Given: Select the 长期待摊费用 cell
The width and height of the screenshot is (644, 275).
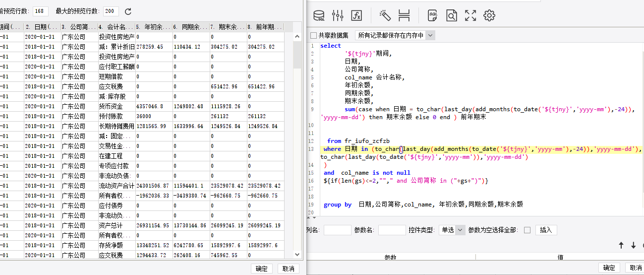Looking at the screenshot, I should click(116, 126).
